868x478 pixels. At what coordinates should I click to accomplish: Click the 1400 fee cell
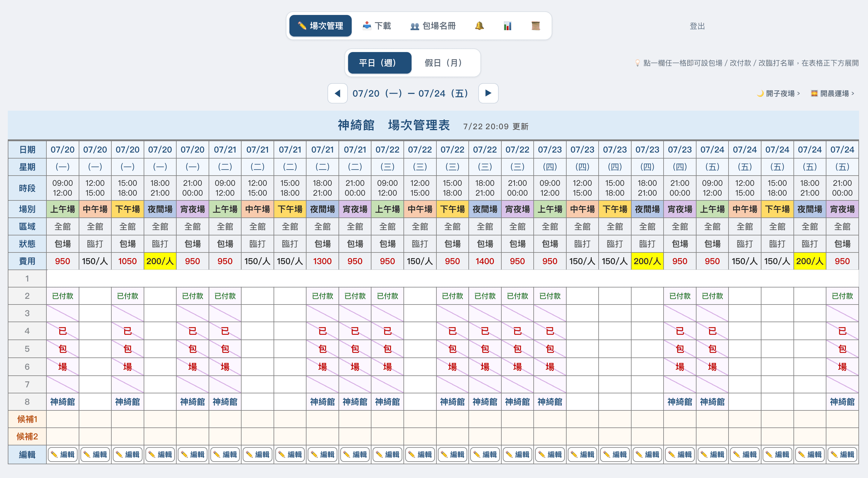click(485, 261)
